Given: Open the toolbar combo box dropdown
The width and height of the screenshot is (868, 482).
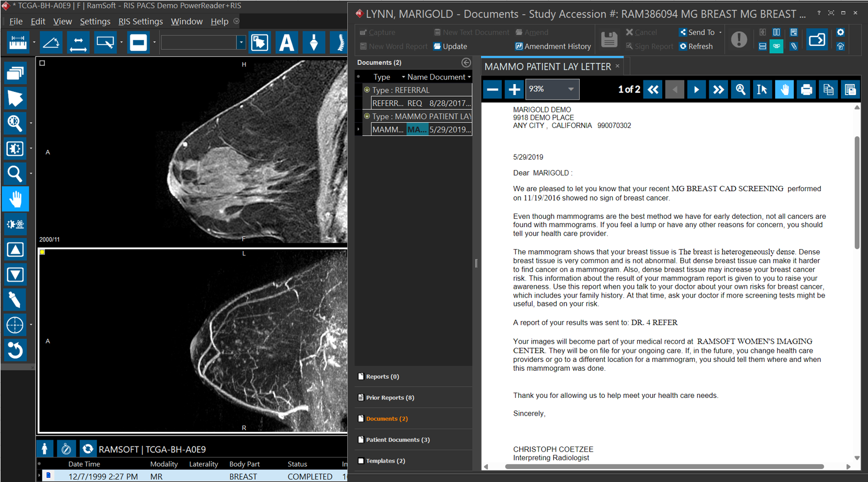Looking at the screenshot, I should coord(241,42).
